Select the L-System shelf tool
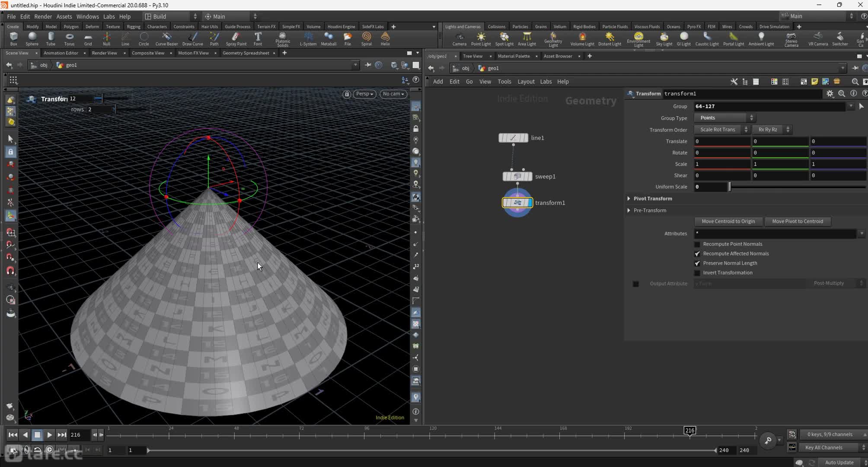This screenshot has height=467, width=868. click(x=308, y=38)
